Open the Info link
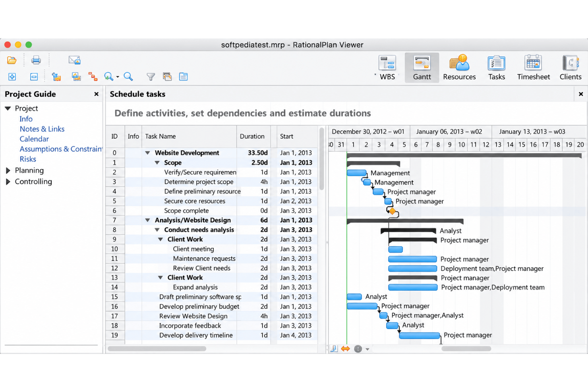 26,119
